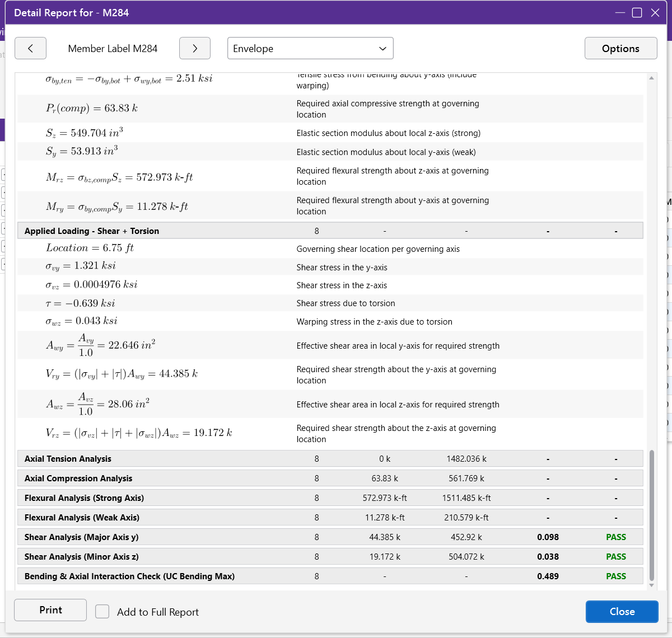Close the Detail Report with X icon

click(x=655, y=13)
